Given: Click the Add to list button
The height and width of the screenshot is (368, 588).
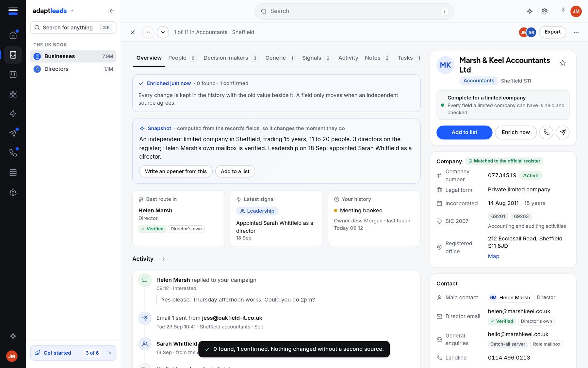Looking at the screenshot, I should tap(464, 132).
